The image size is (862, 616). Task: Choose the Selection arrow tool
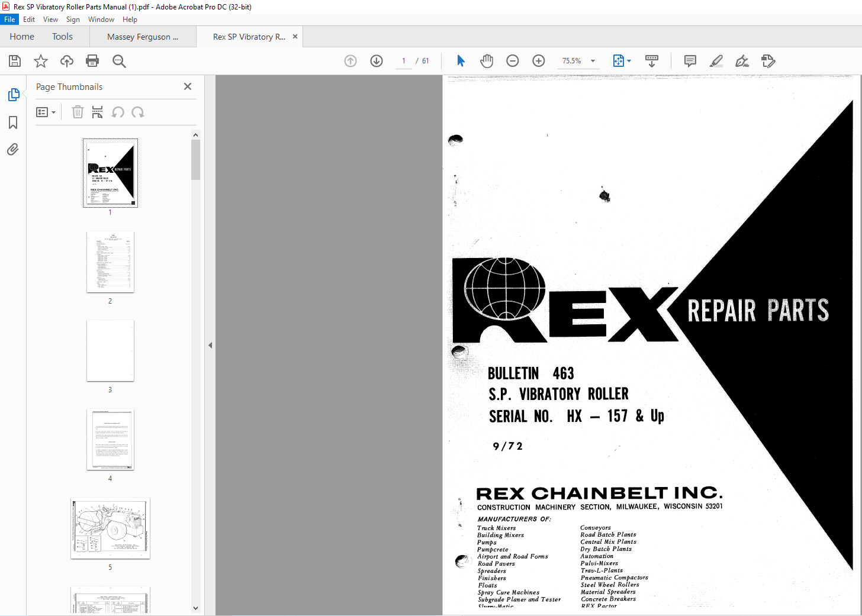(461, 61)
